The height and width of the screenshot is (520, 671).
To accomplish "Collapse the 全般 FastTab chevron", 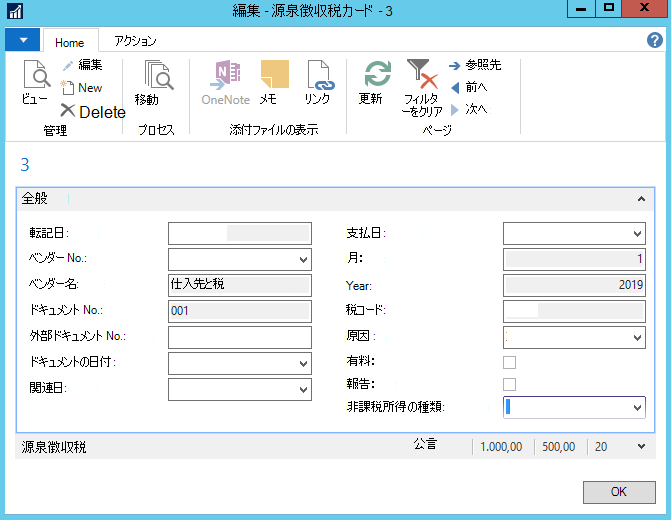I will pos(641,199).
